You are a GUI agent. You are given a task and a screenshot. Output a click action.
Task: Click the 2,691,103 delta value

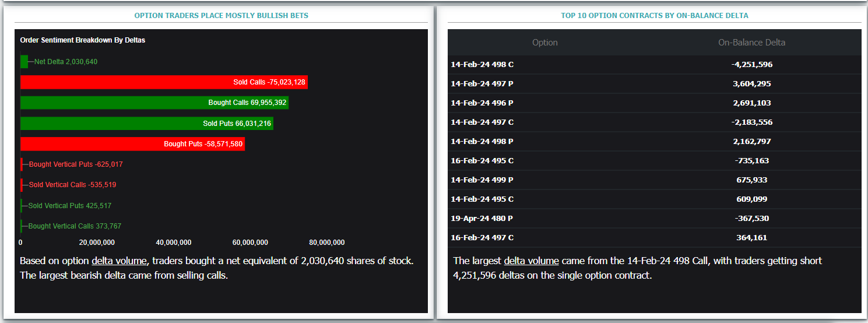click(752, 103)
